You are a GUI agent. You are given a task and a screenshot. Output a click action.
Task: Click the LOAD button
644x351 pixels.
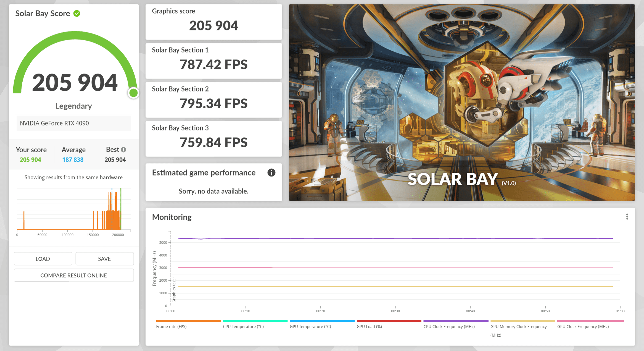tap(43, 259)
